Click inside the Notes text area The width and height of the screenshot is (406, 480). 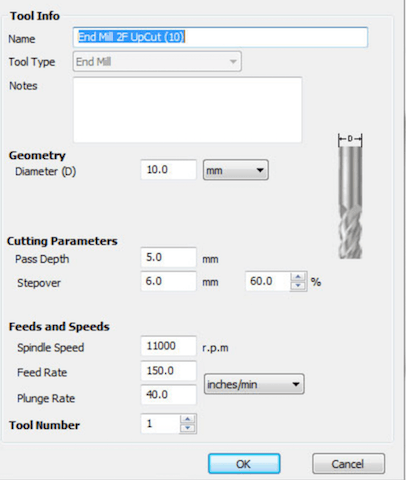pos(187,110)
